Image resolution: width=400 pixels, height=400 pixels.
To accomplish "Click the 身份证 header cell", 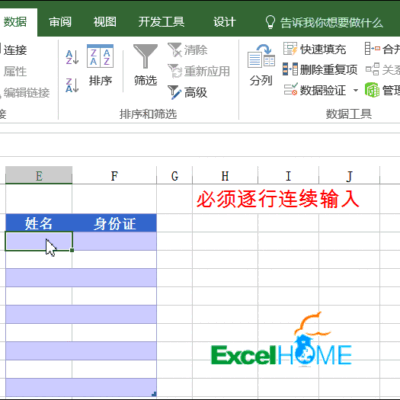I will (x=114, y=223).
